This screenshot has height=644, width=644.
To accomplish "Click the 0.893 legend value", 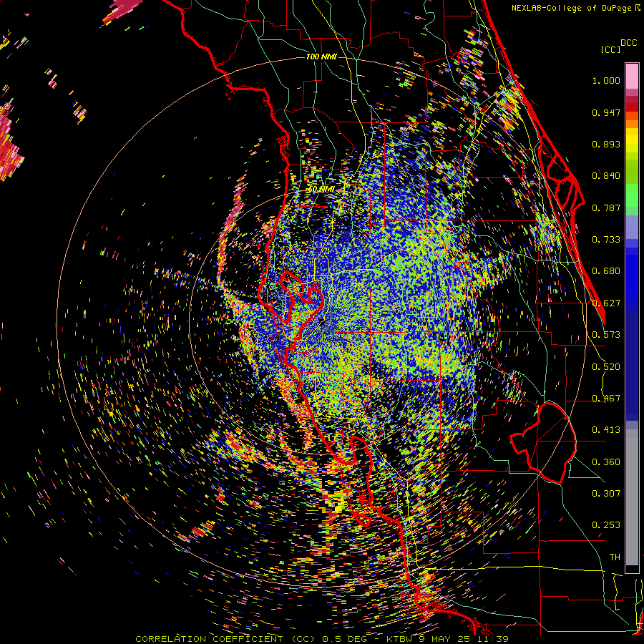I will tap(606, 144).
